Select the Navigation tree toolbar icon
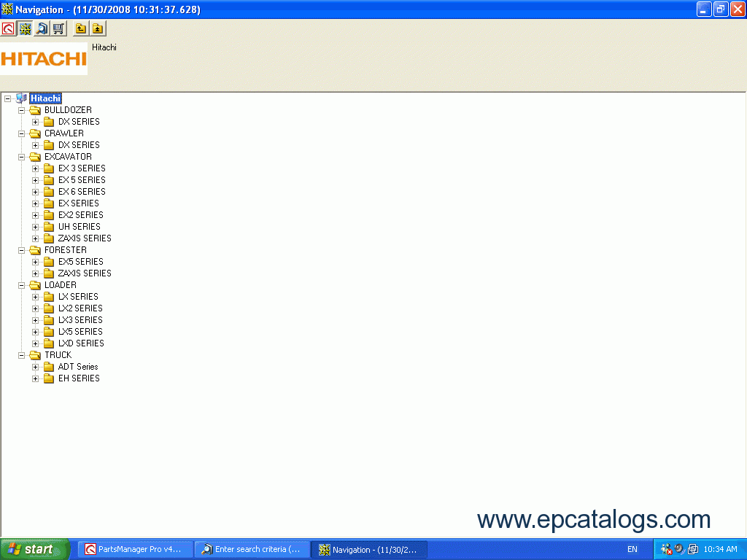The width and height of the screenshot is (747, 560). click(26, 29)
